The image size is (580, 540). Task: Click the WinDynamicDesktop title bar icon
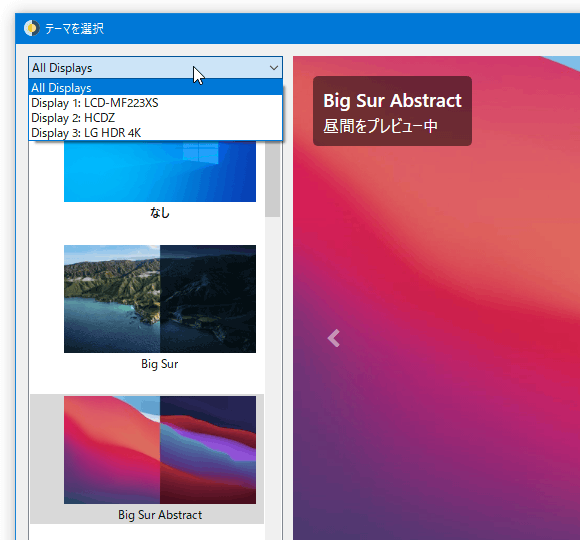click(x=32, y=28)
